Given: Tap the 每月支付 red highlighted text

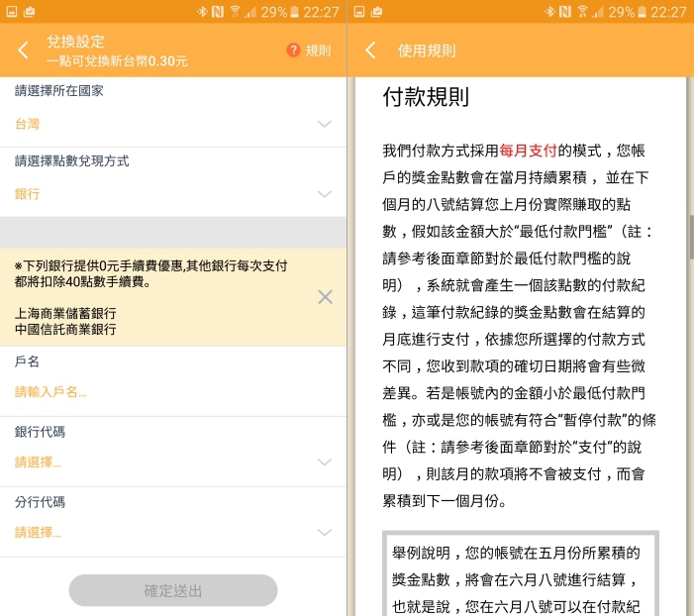Looking at the screenshot, I should [528, 151].
